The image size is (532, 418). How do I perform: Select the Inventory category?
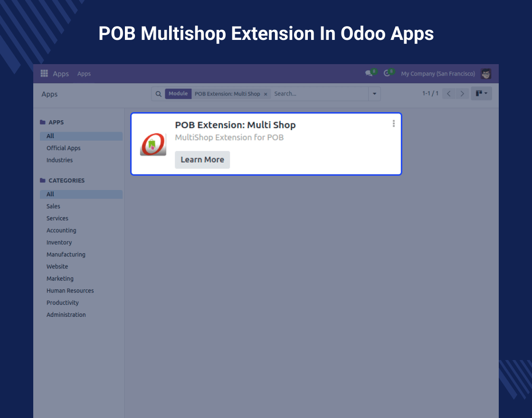[59, 243]
